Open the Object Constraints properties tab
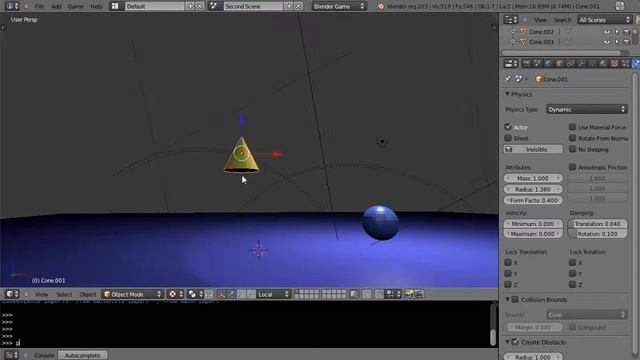This screenshot has height=360, width=640. click(x=571, y=63)
